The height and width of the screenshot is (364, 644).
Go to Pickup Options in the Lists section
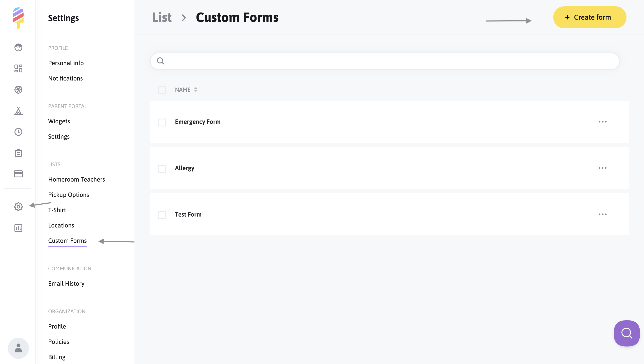(x=68, y=195)
